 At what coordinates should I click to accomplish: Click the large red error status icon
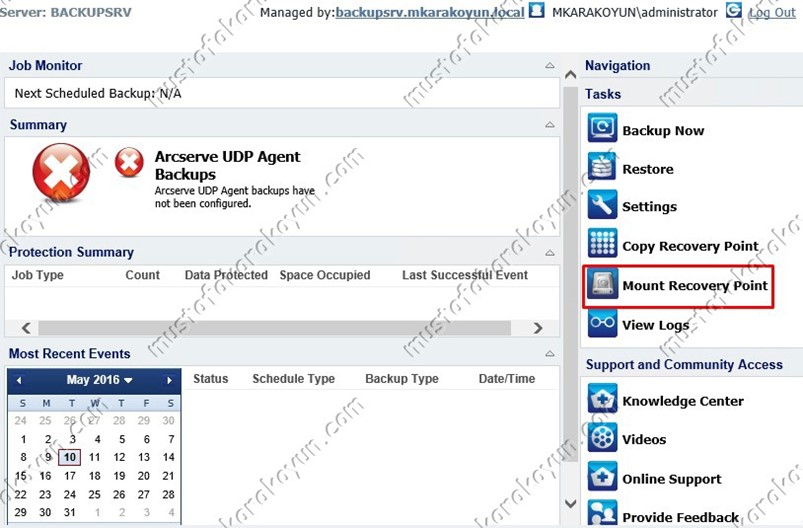point(61,172)
